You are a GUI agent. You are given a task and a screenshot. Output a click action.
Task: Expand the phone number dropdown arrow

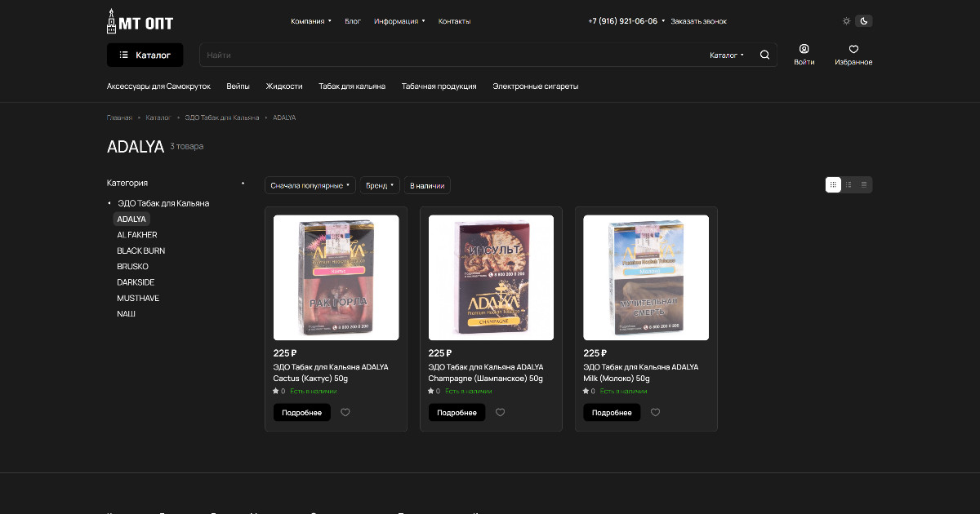point(663,21)
